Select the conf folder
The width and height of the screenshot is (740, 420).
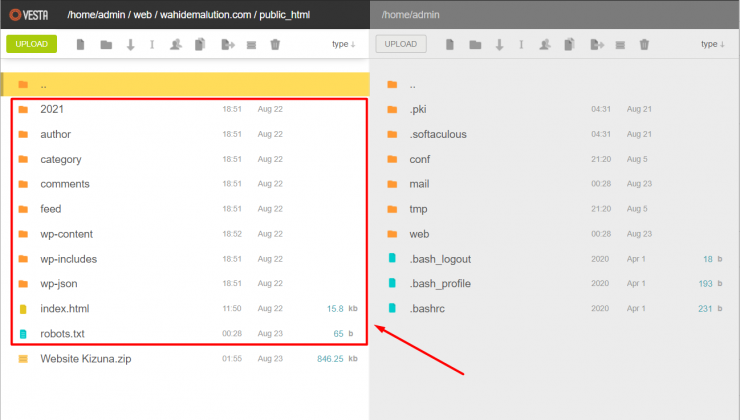[555, 159]
